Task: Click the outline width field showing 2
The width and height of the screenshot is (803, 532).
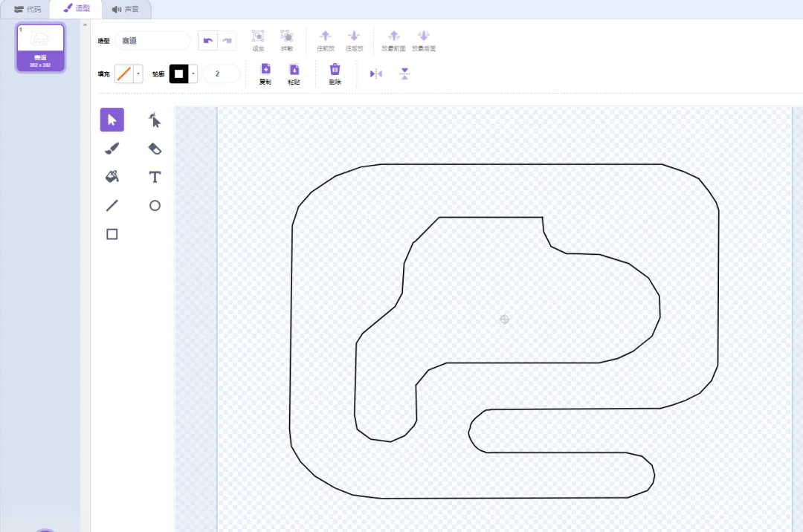Action: pyautogui.click(x=222, y=74)
